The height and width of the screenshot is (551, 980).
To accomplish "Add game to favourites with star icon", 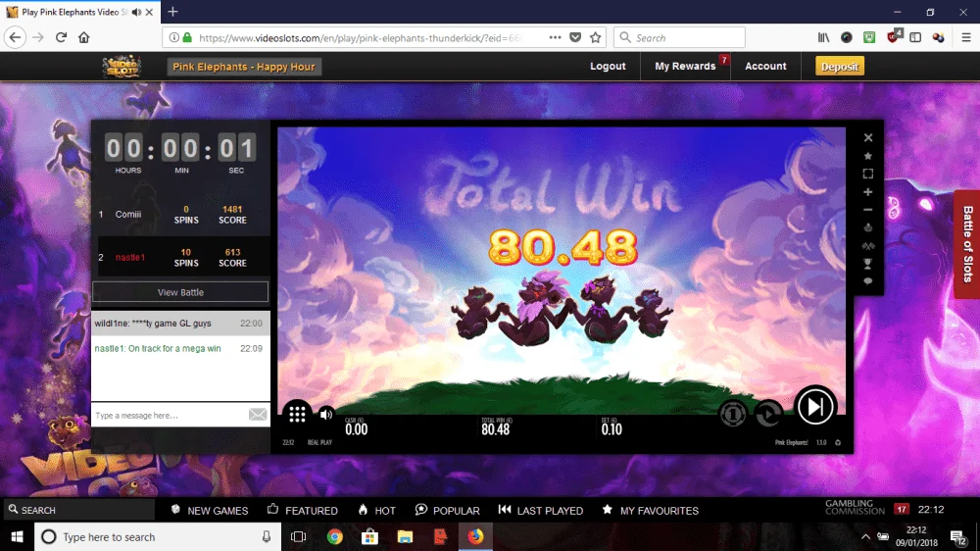I will pos(868,156).
